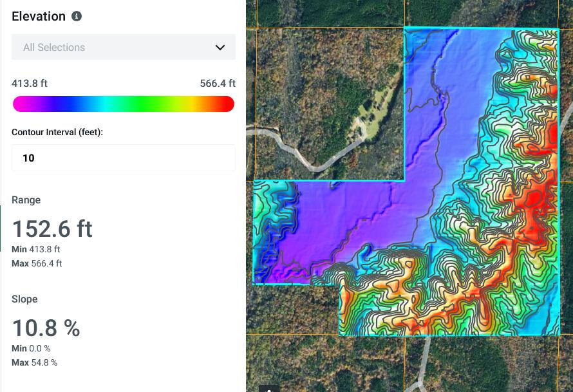Click the Contour Interval (feet) label

pyautogui.click(x=57, y=132)
